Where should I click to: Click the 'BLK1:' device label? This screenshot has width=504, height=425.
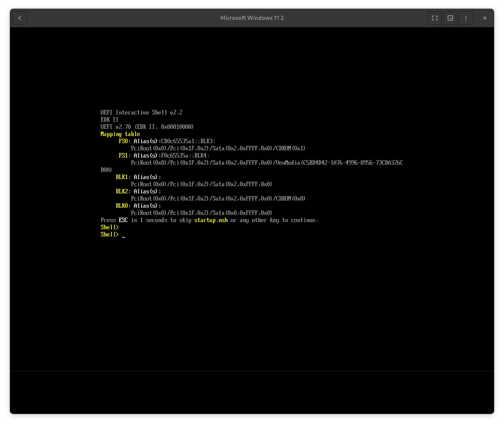pyautogui.click(x=123, y=177)
